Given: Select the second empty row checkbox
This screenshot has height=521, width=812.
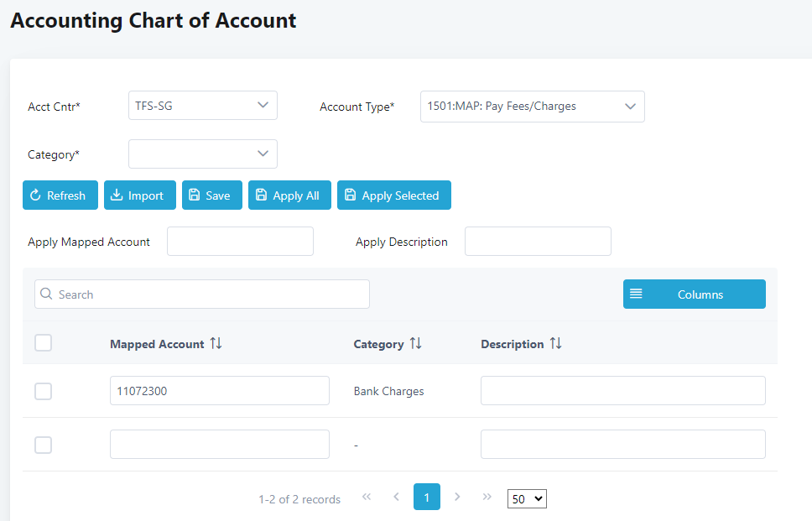Looking at the screenshot, I should [x=44, y=445].
